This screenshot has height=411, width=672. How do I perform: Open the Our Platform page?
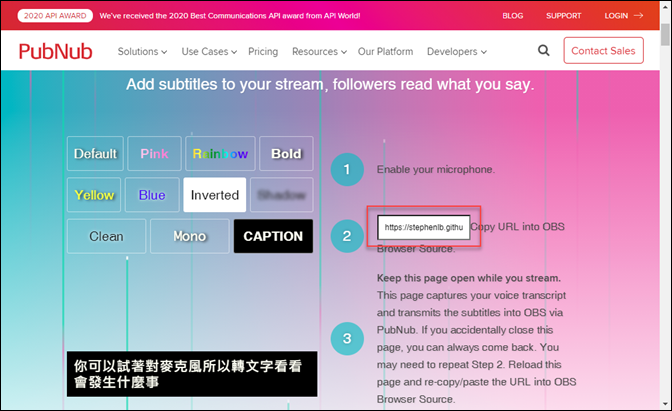pyautogui.click(x=385, y=51)
